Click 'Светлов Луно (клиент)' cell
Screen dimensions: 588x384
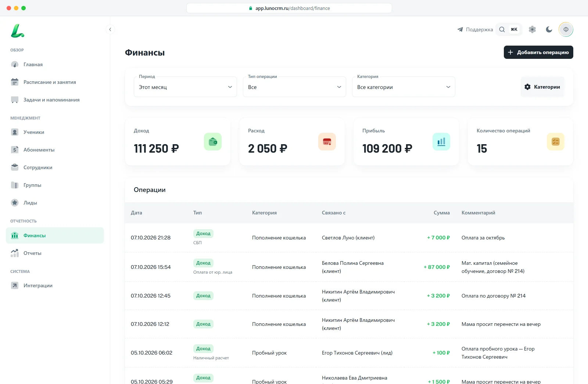point(348,238)
